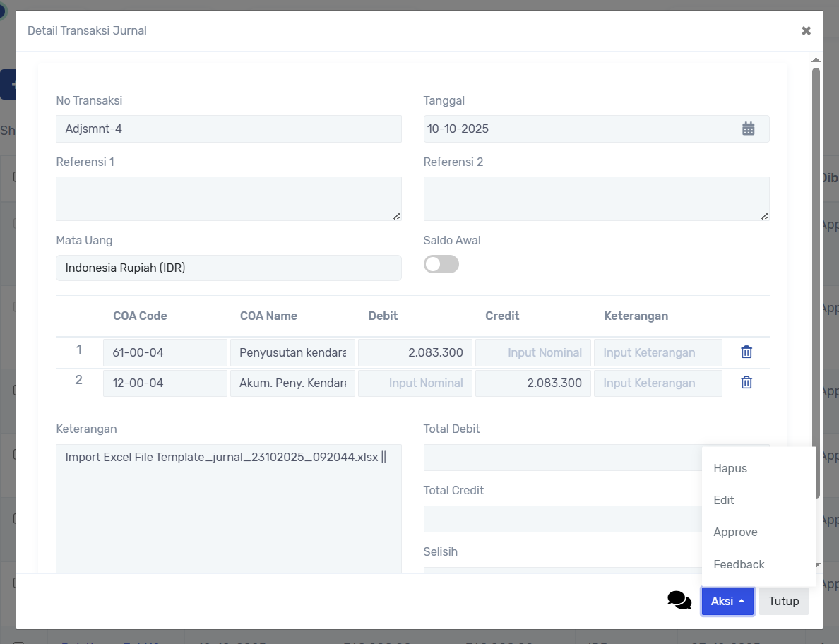Choose Edit in the Aksi menu
This screenshot has height=644, width=839.
(x=724, y=500)
